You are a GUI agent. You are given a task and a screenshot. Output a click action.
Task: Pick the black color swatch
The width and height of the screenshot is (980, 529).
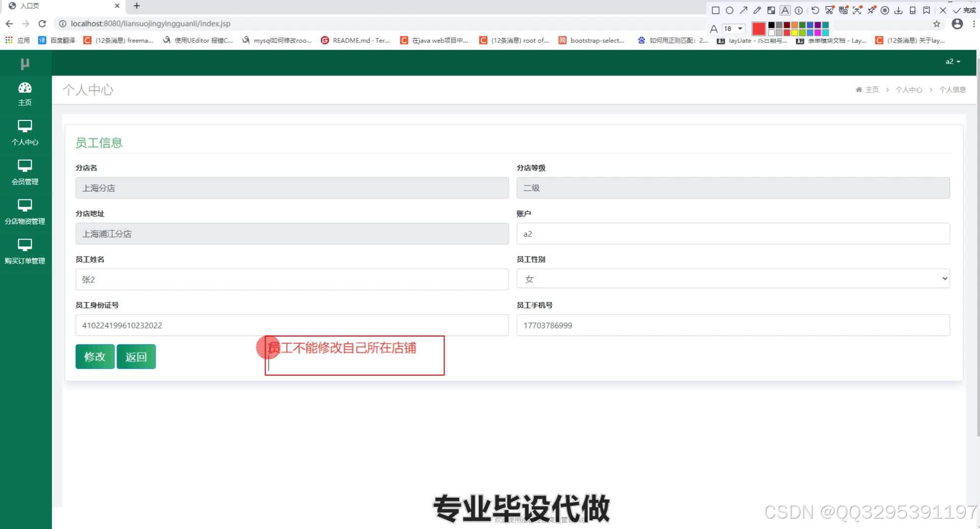[771, 25]
